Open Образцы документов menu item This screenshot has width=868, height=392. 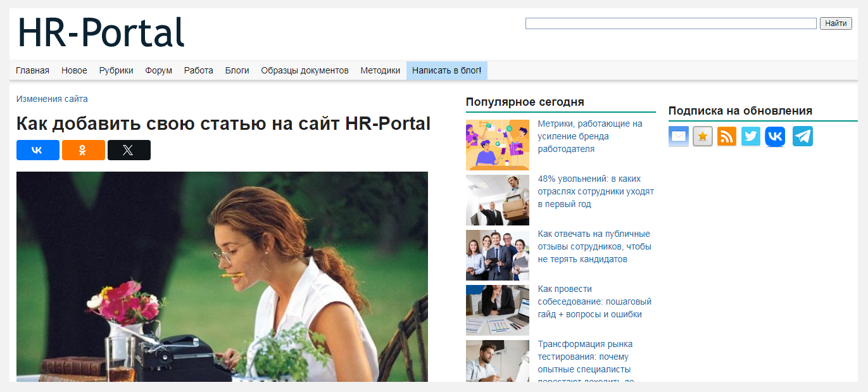click(305, 70)
